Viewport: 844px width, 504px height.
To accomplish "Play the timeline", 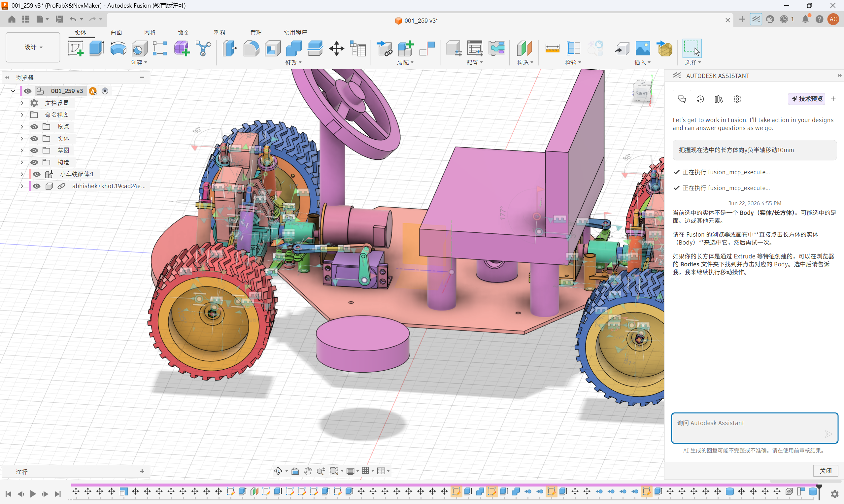I will pyautogui.click(x=33, y=494).
